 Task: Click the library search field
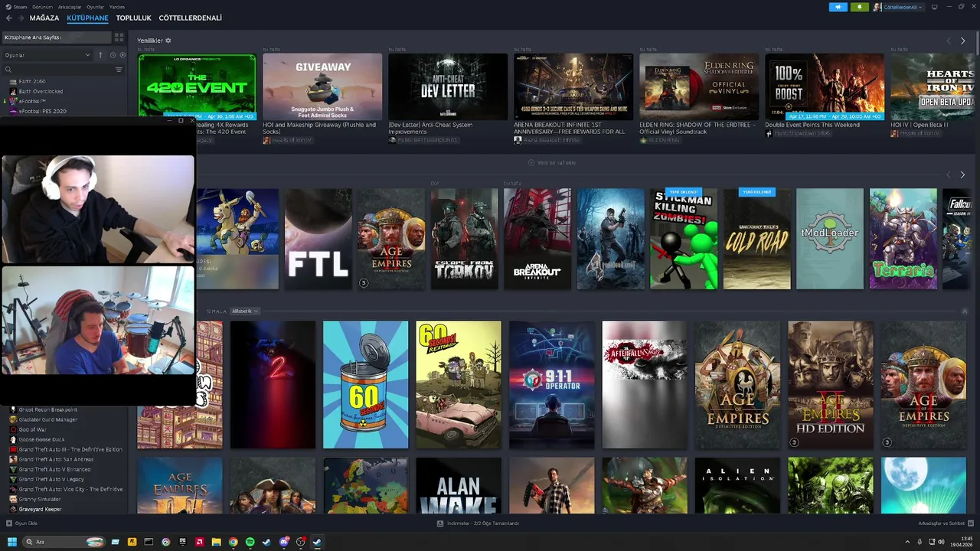pyautogui.click(x=57, y=70)
